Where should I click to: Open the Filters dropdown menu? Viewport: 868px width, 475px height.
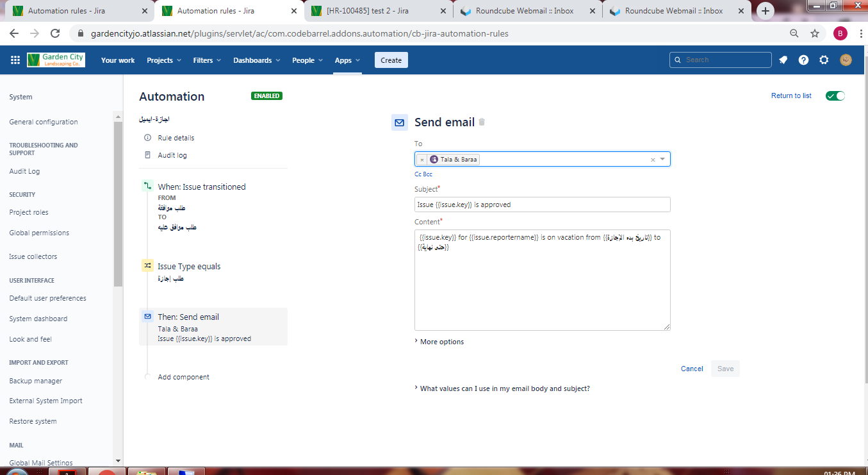tap(207, 60)
